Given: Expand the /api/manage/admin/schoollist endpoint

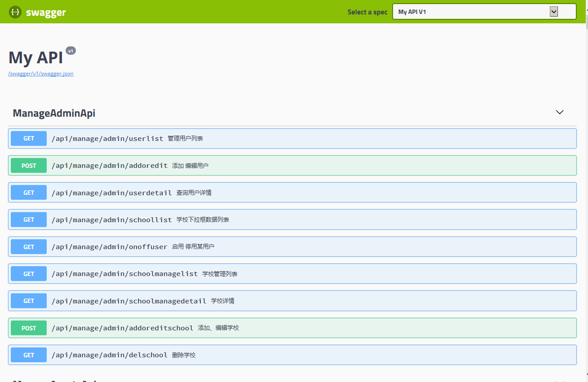Looking at the screenshot, I should coord(292,220).
